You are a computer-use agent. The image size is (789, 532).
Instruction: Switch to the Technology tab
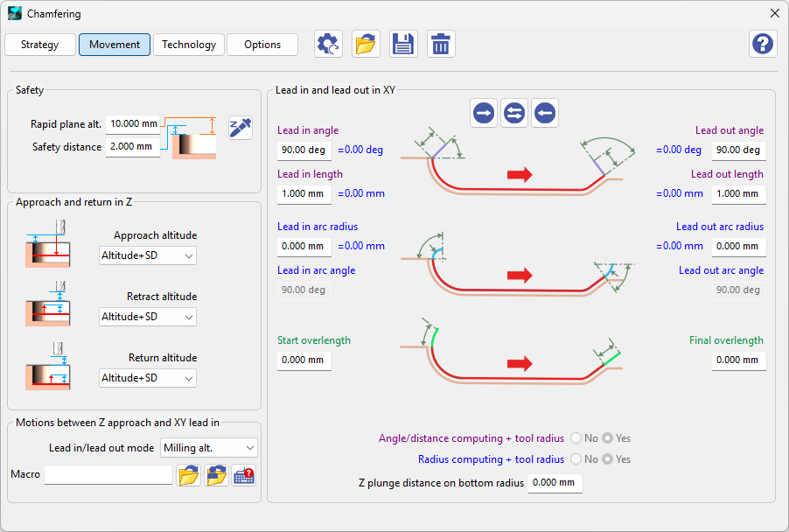188,43
